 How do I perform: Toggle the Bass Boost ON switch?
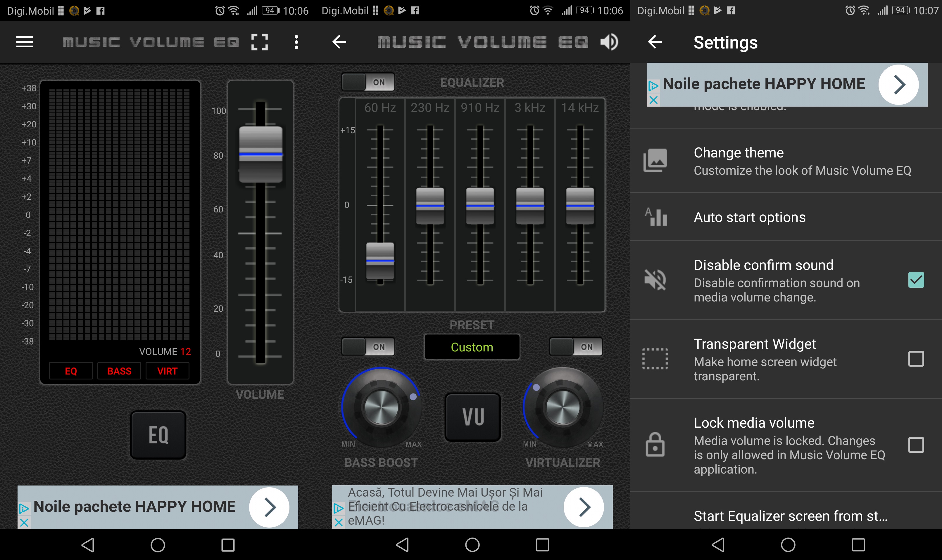pyautogui.click(x=368, y=347)
